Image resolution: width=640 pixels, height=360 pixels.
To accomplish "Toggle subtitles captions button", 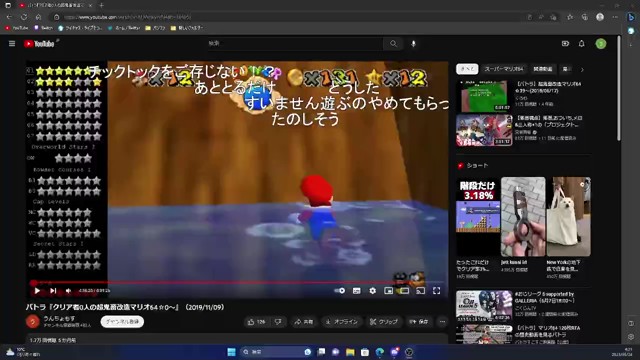I will click(x=356, y=291).
